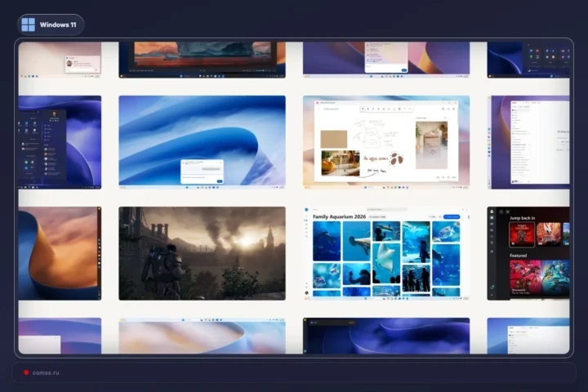Open the Family Aquarium 2026 photos screenshot
This screenshot has height=392, width=588.
click(x=386, y=253)
